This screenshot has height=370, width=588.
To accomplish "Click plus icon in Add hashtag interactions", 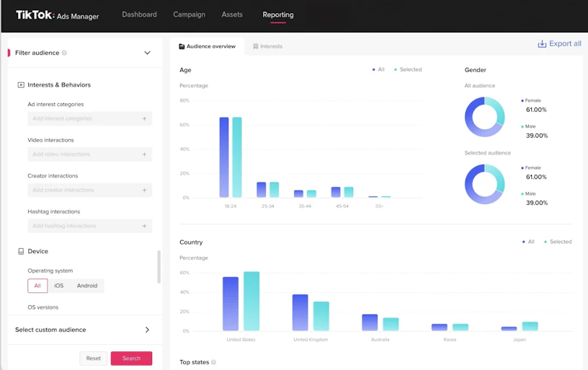I will [144, 226].
